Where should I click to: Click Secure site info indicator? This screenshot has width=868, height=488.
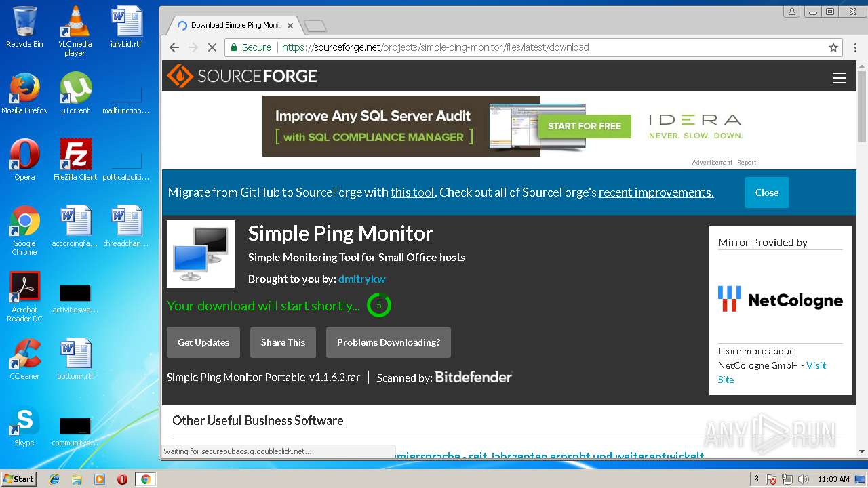pyautogui.click(x=251, y=47)
